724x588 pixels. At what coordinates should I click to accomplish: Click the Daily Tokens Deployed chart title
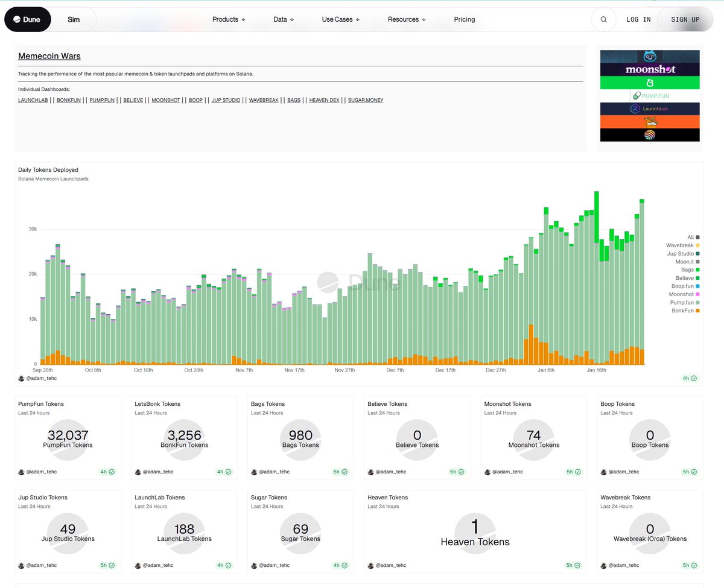click(x=48, y=170)
